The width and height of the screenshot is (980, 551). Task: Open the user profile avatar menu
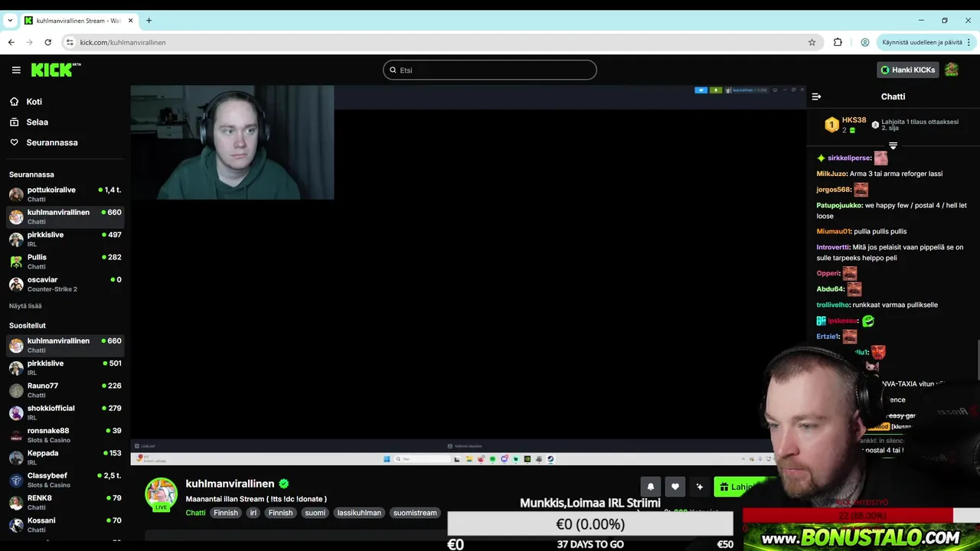[x=952, y=70]
